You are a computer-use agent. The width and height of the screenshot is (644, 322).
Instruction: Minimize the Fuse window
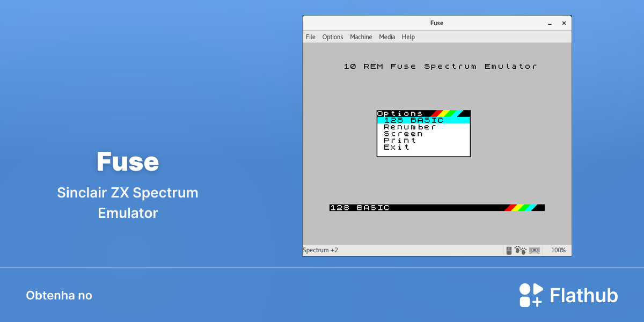[x=550, y=24]
